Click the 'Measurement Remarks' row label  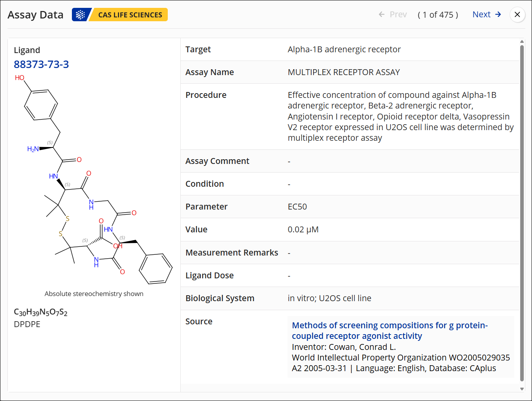tap(232, 253)
